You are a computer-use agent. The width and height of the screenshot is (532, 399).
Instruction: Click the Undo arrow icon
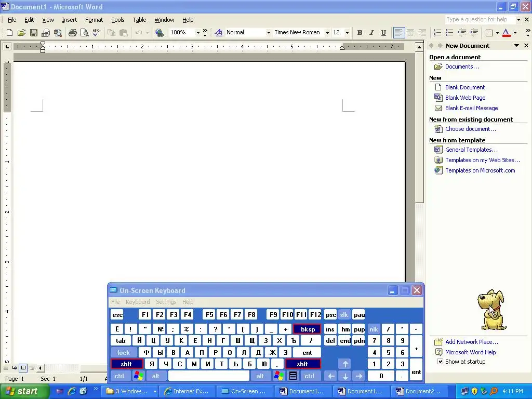138,33
